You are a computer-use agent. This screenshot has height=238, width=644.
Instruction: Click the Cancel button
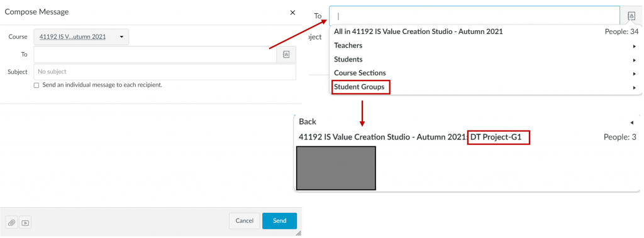(245, 221)
